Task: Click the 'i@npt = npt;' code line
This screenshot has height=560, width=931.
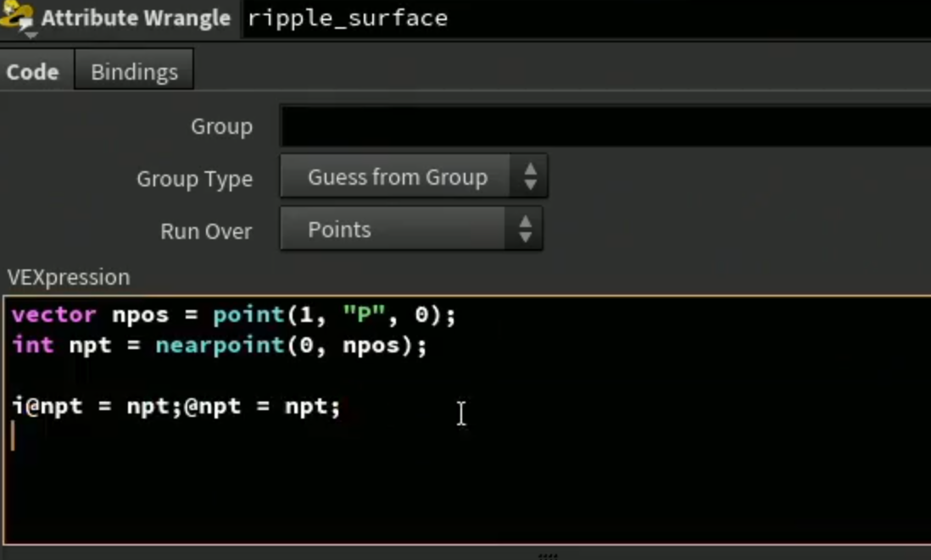Action: point(176,407)
